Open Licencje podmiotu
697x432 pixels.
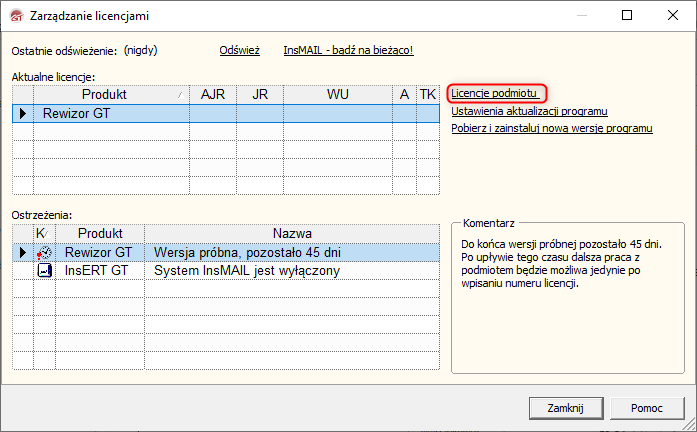click(x=495, y=93)
